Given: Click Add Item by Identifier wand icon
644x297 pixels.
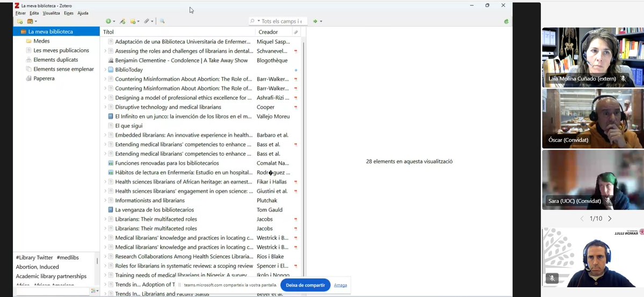Looking at the screenshot, I should point(122,21).
